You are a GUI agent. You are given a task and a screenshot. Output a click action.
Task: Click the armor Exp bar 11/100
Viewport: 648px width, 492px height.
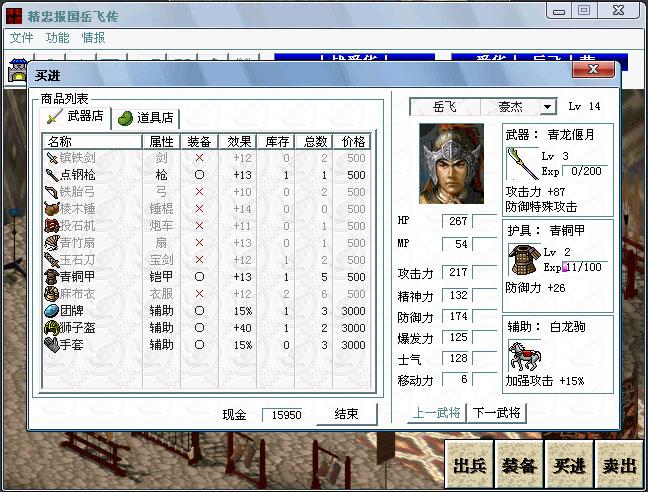coord(584,267)
